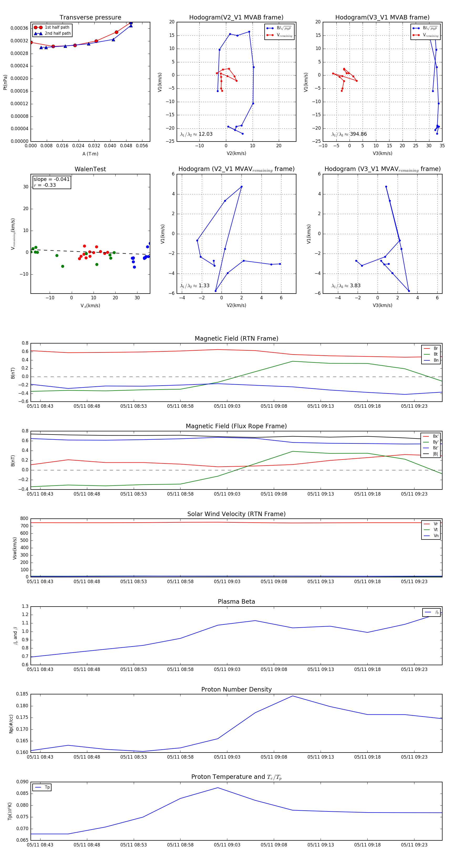The width and height of the screenshot is (473, 868).
Task: Click the '0.056' tick on the A axis
Action: (x=142, y=146)
